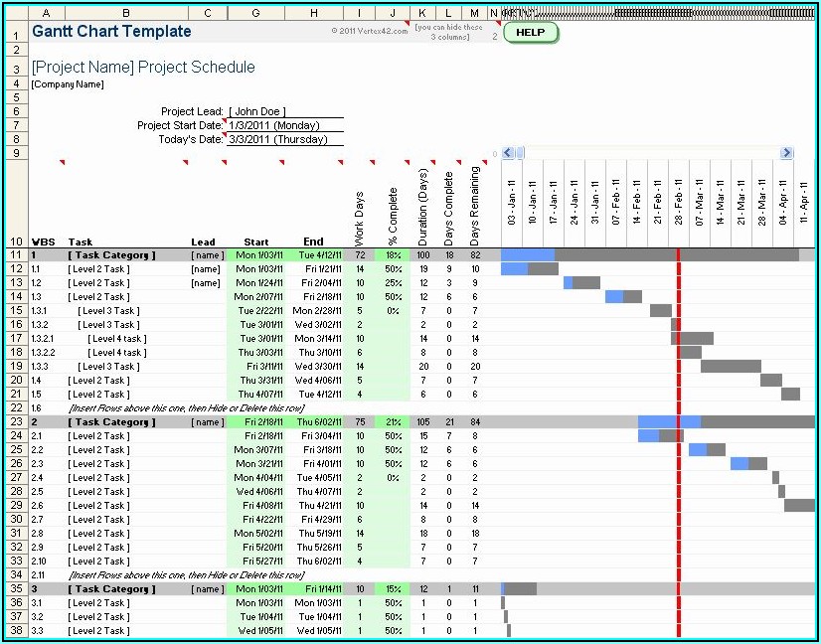Select the Today's Date cell
Viewport: 821px width, 644px height.
284,140
